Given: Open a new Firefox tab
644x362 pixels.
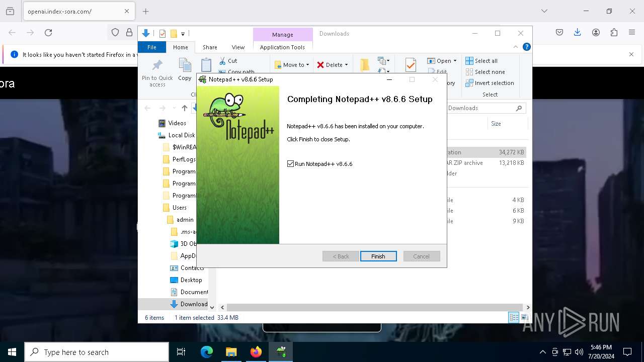Looking at the screenshot, I should pyautogui.click(x=146, y=11).
